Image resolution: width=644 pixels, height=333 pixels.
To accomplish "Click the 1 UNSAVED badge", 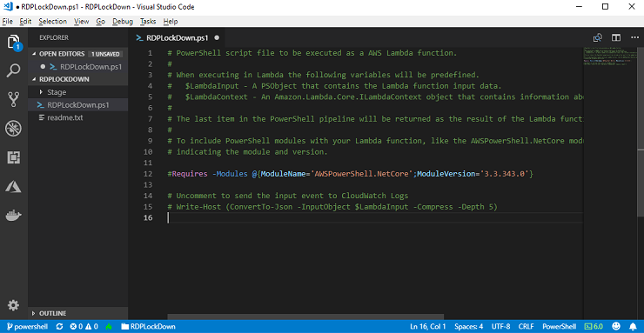I will pyautogui.click(x=105, y=54).
